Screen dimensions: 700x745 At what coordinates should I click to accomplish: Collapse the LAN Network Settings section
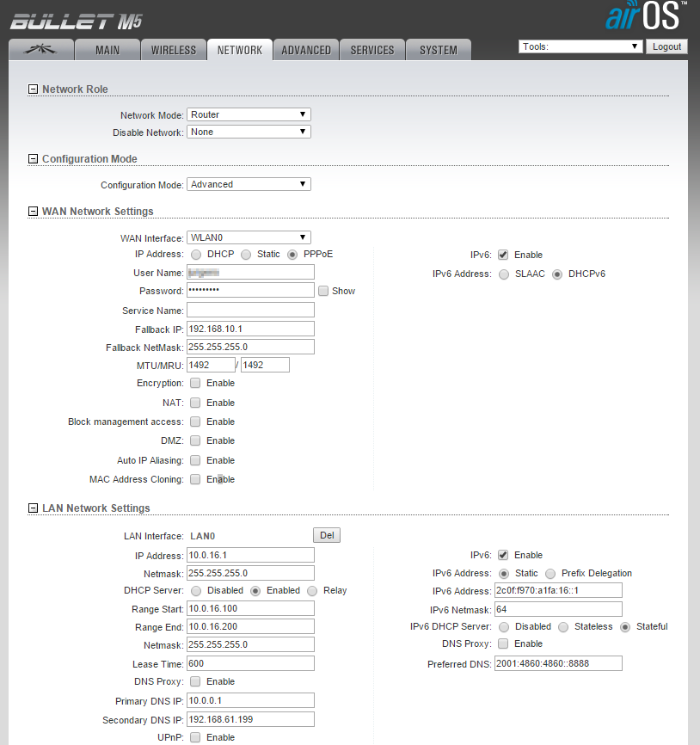click(x=32, y=508)
